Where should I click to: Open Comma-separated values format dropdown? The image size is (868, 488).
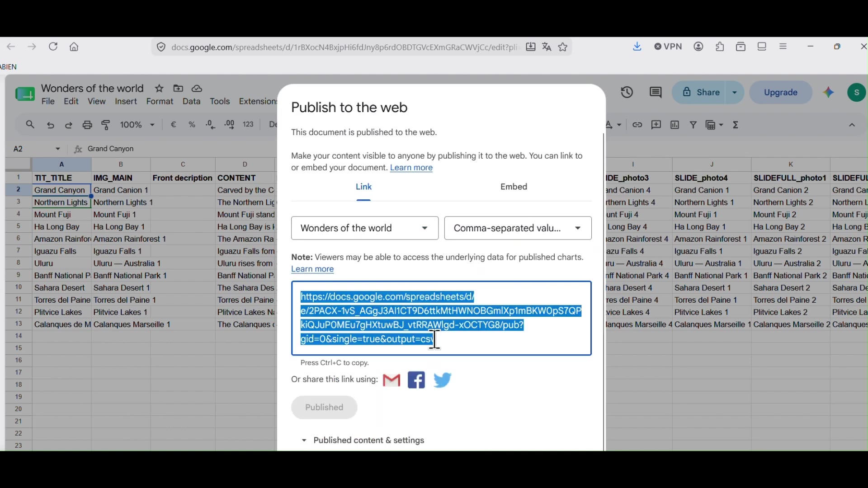pyautogui.click(x=518, y=228)
